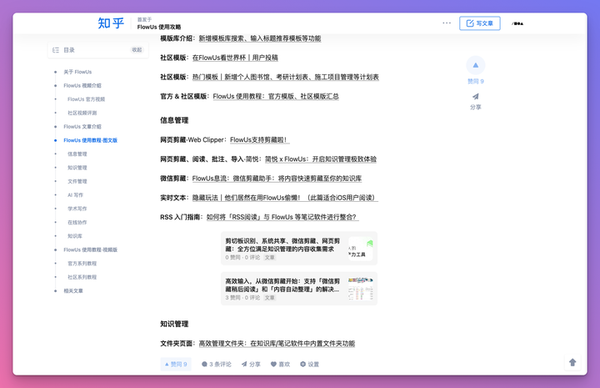
Task: Open link 热门模板｜新增个人图书馆、考研计划表
Action: pos(285,77)
